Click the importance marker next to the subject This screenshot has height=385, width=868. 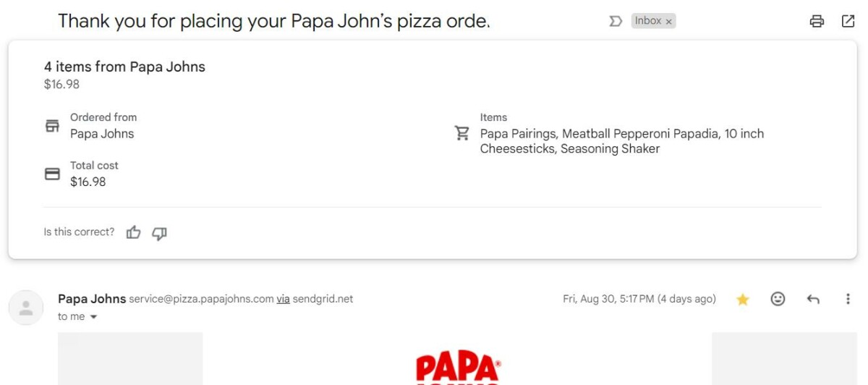point(616,22)
